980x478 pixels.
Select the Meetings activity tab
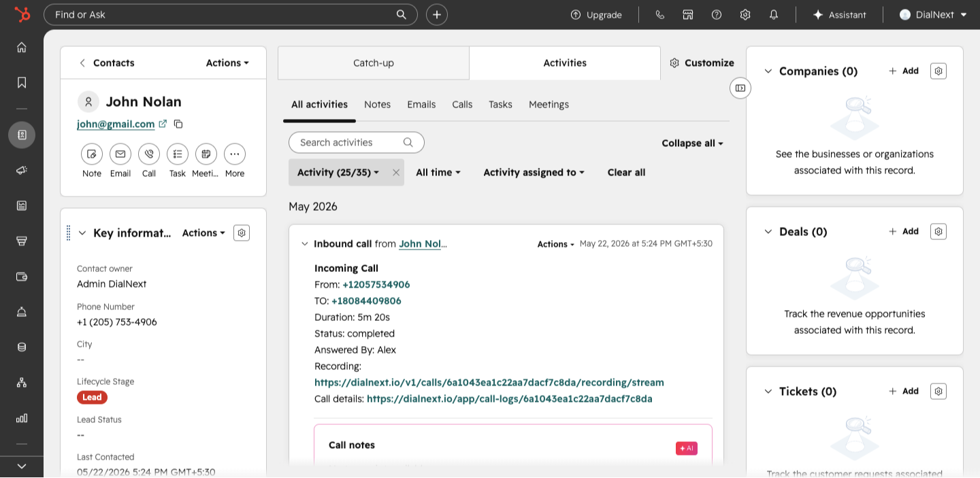[549, 104]
